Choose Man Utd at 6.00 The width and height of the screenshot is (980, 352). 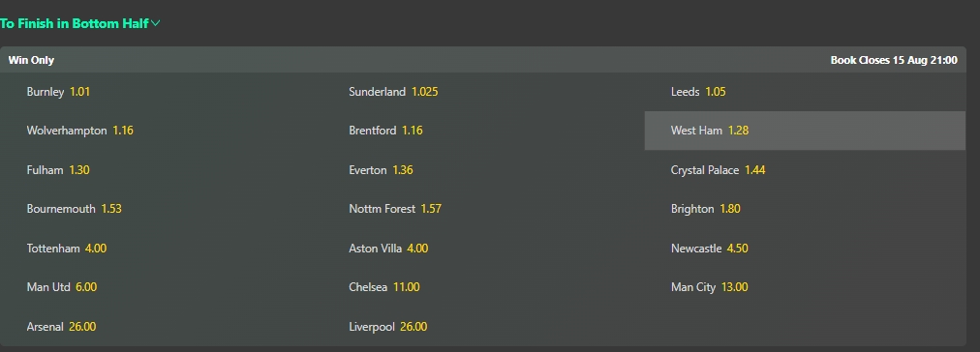tap(162, 287)
